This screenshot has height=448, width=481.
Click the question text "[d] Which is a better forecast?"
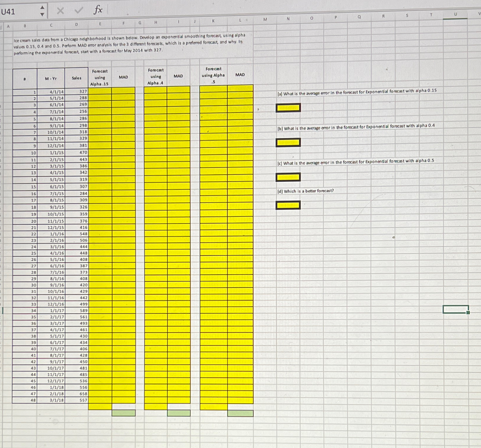306,191
